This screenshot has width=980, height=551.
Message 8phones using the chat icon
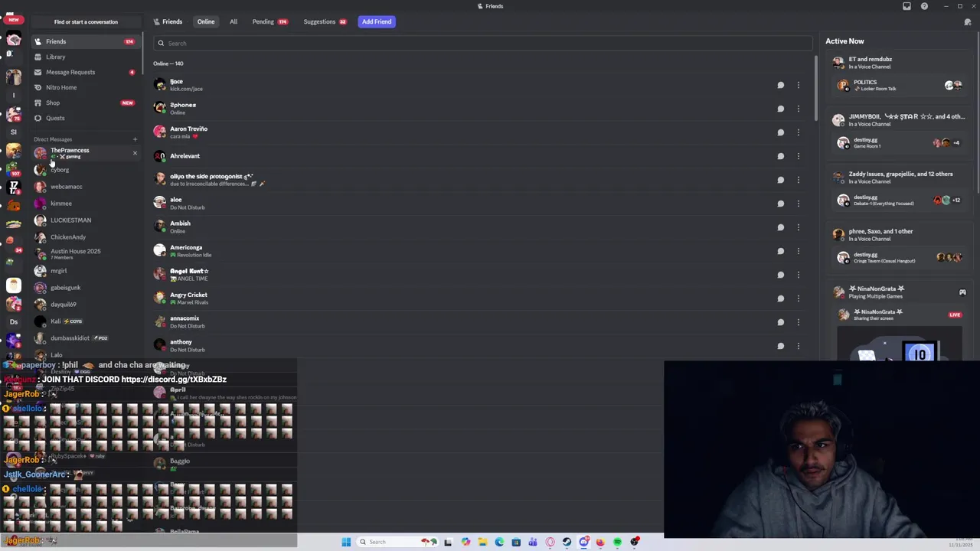780,109
